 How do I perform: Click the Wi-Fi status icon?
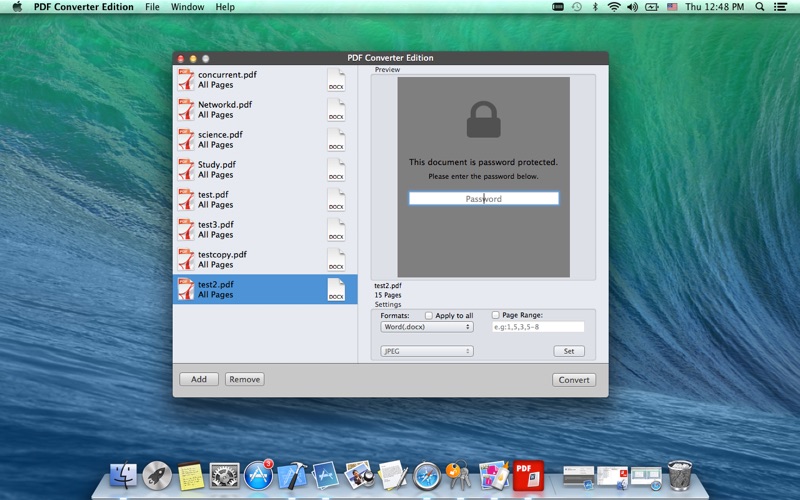coord(614,7)
